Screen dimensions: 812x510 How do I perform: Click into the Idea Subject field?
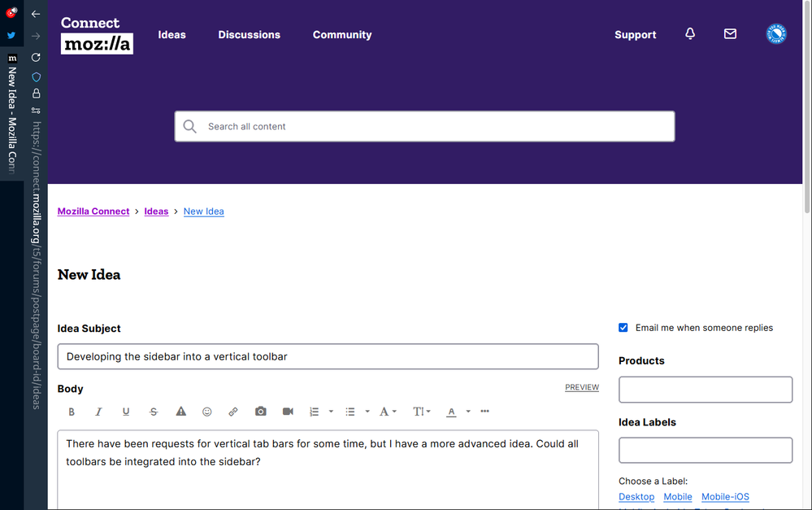click(x=328, y=356)
